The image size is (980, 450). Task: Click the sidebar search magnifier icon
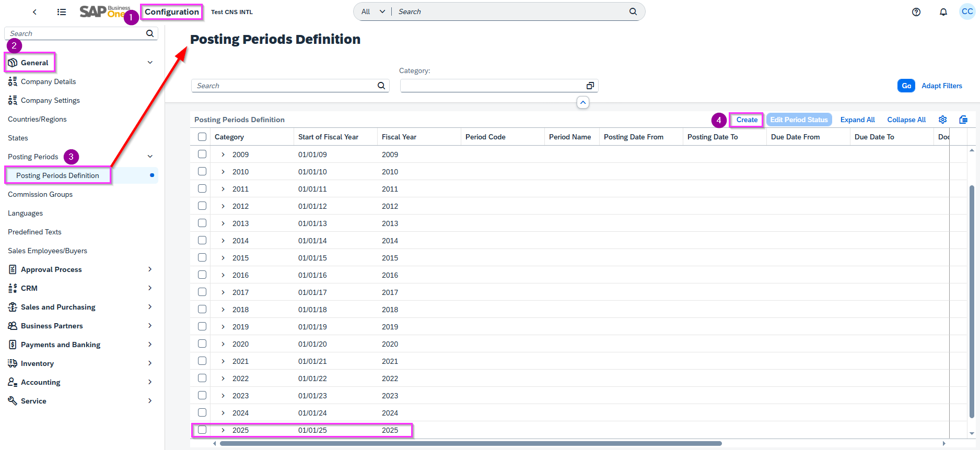[x=150, y=33]
